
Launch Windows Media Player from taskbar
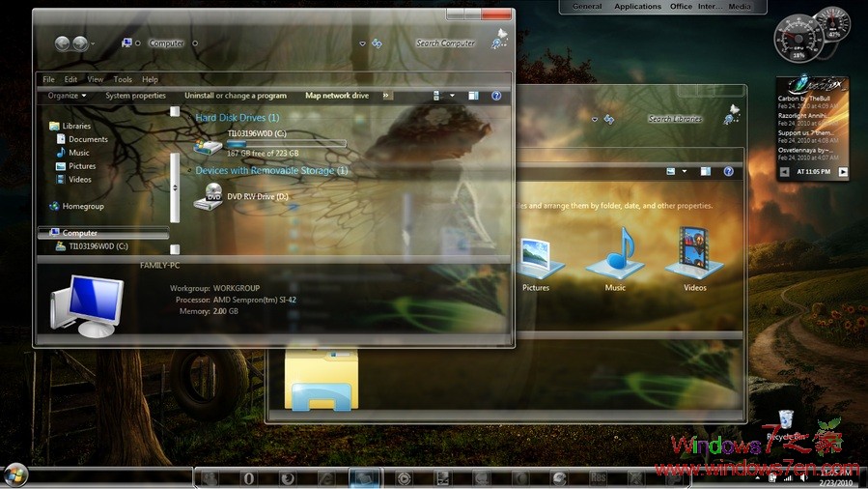tap(405, 478)
